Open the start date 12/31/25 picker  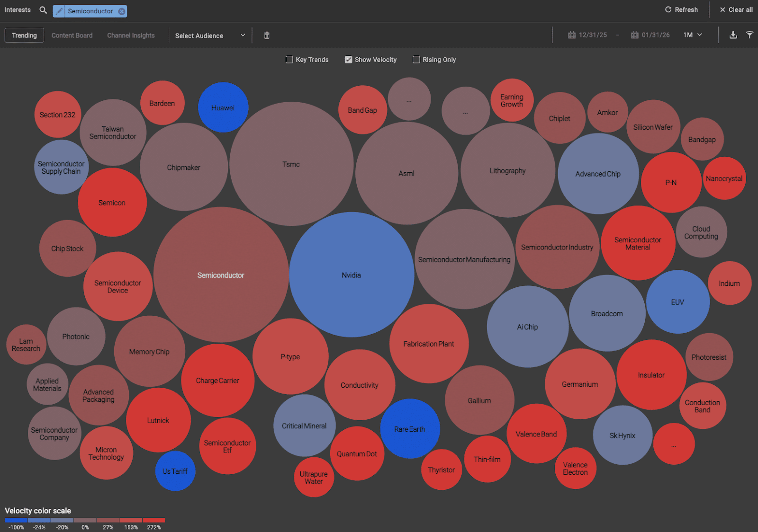587,35
